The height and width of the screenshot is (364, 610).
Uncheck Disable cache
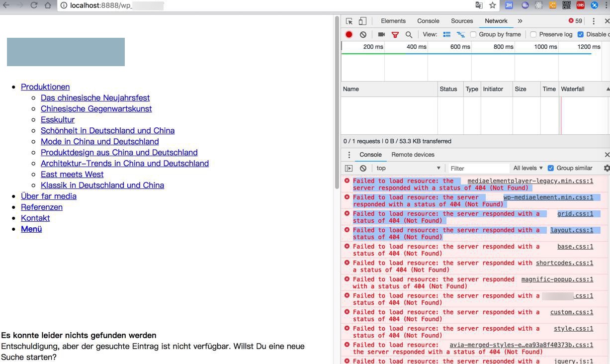pyautogui.click(x=580, y=34)
